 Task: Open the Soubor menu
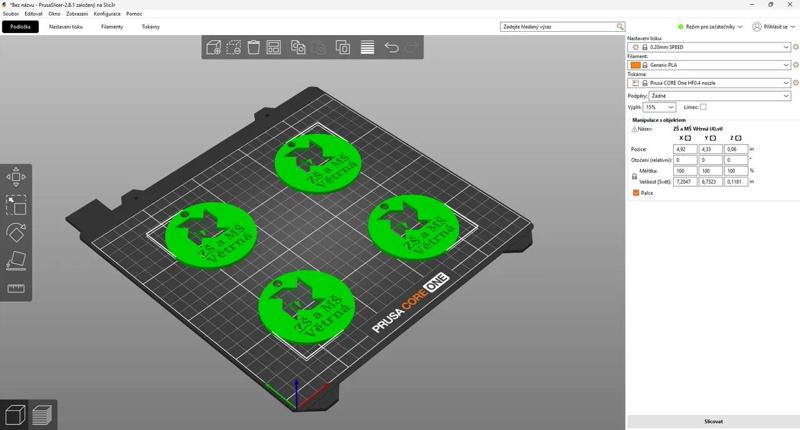point(11,14)
